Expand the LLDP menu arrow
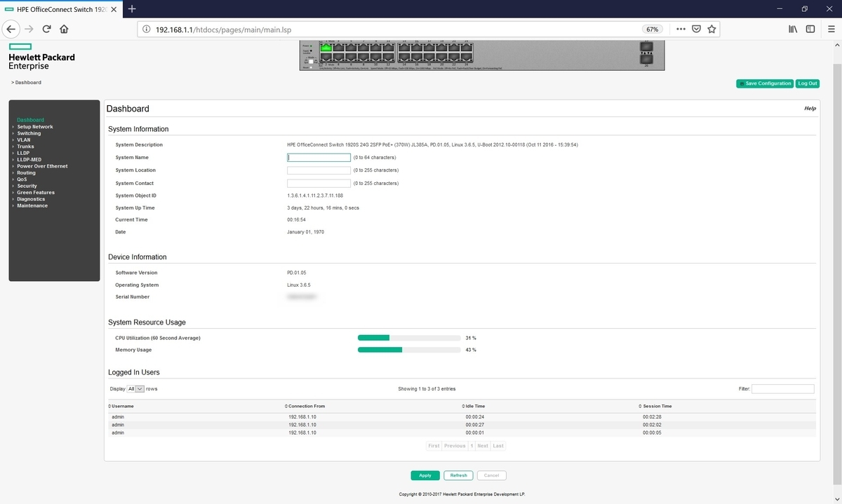 [x=13, y=153]
